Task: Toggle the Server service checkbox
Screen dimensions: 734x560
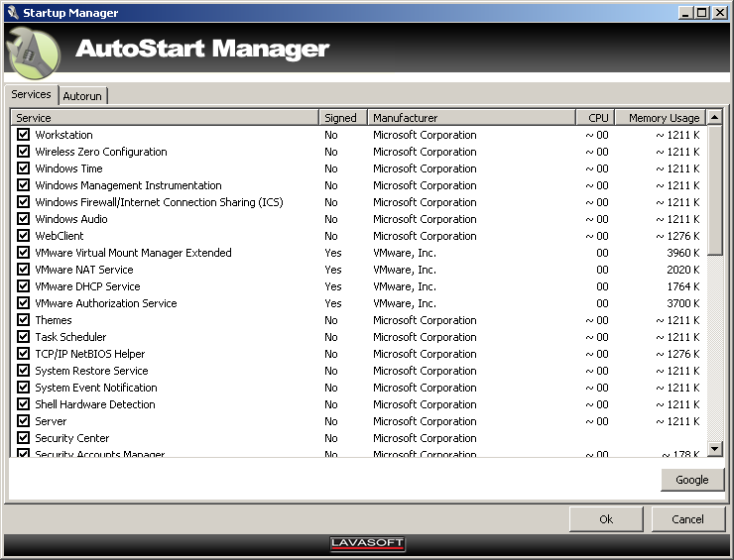Action: (x=23, y=420)
